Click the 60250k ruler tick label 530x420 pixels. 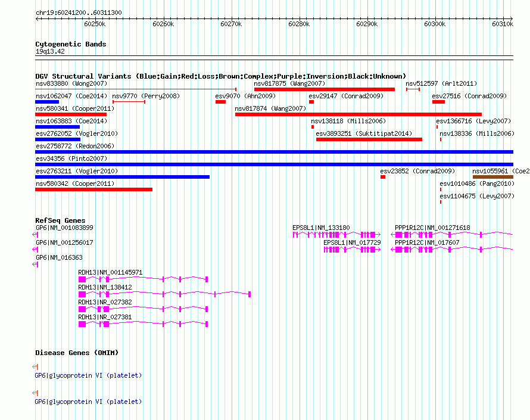(x=95, y=24)
